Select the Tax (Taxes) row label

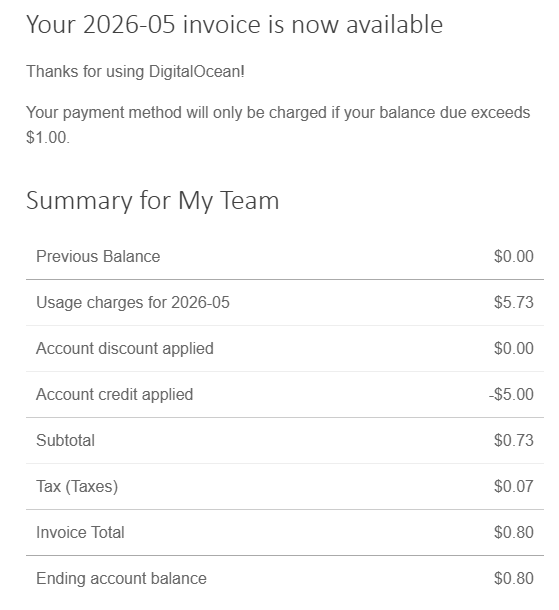(x=77, y=487)
